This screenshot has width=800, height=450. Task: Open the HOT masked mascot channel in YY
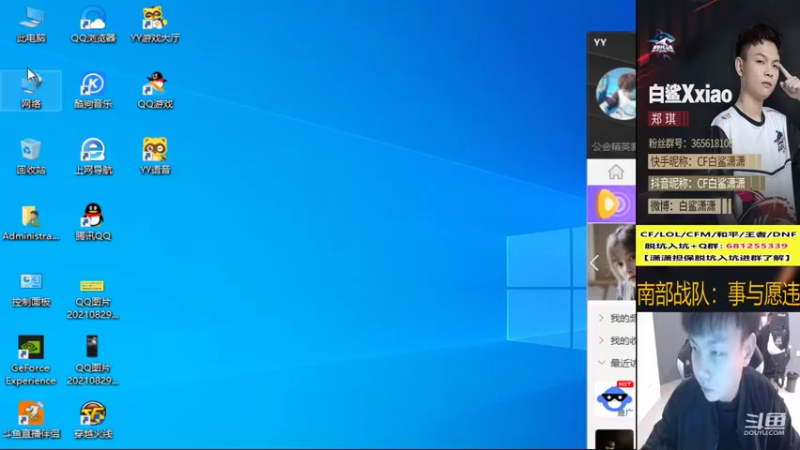click(x=615, y=398)
